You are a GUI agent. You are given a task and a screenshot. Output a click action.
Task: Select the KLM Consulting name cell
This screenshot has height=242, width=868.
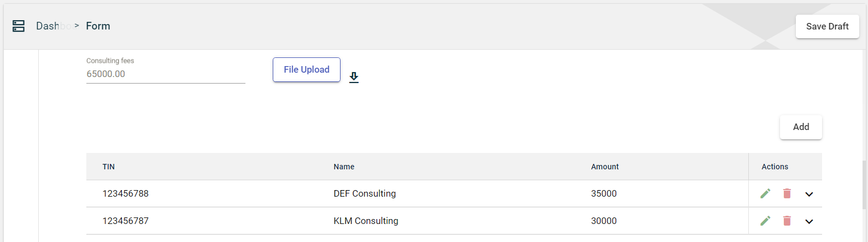[366, 221]
